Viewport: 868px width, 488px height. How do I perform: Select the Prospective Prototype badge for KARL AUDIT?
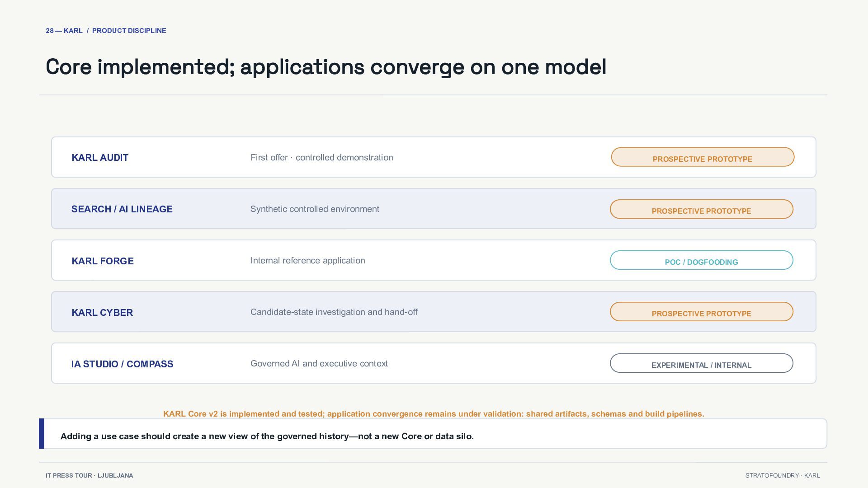click(703, 157)
